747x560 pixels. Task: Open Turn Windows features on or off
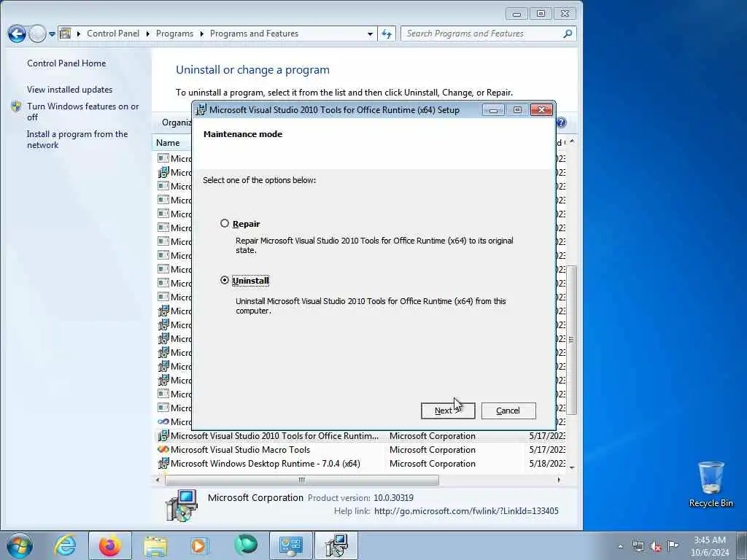(83, 112)
